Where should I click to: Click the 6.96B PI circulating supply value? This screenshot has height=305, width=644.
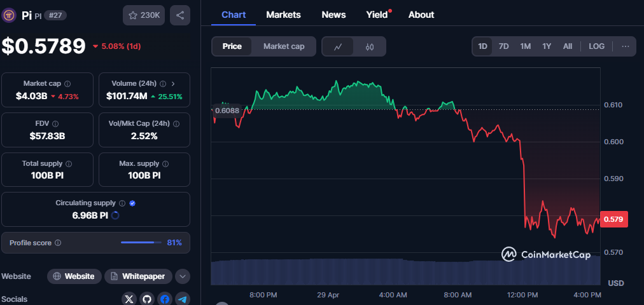[90, 215]
